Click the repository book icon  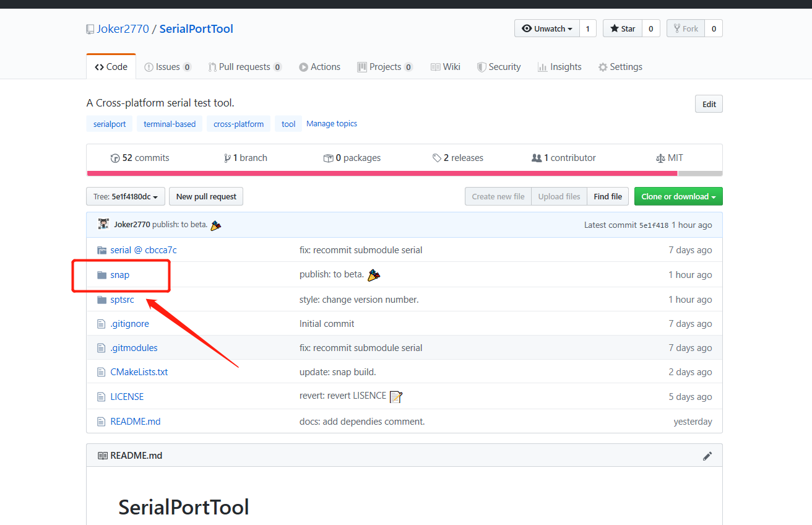pyautogui.click(x=90, y=29)
